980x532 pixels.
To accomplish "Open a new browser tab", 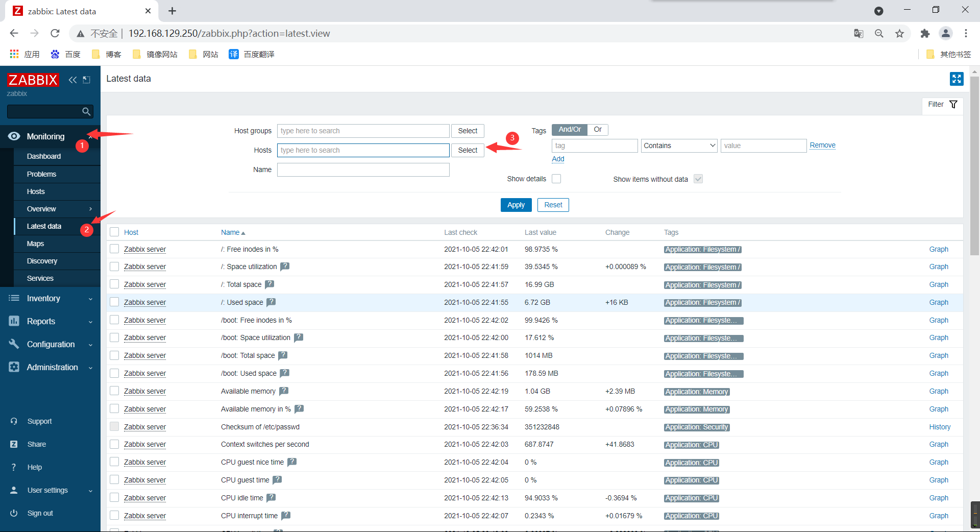I will 173,11.
